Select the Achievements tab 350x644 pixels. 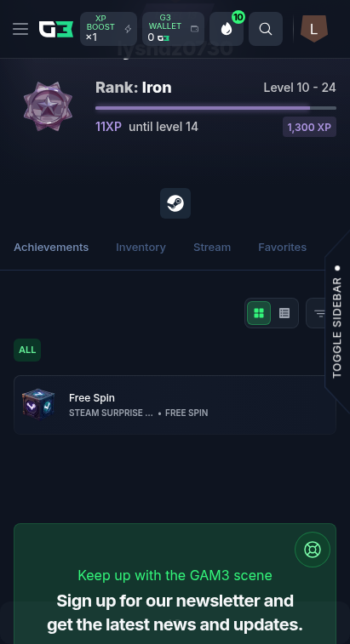[51, 248]
